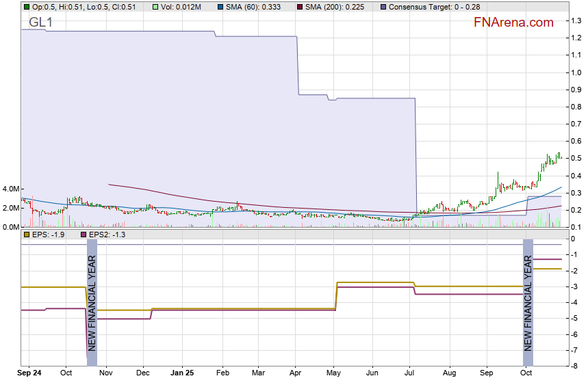Click the 'EPS2: -1.3' legend label
Viewport: 588px width, 387px height.
click(107, 235)
